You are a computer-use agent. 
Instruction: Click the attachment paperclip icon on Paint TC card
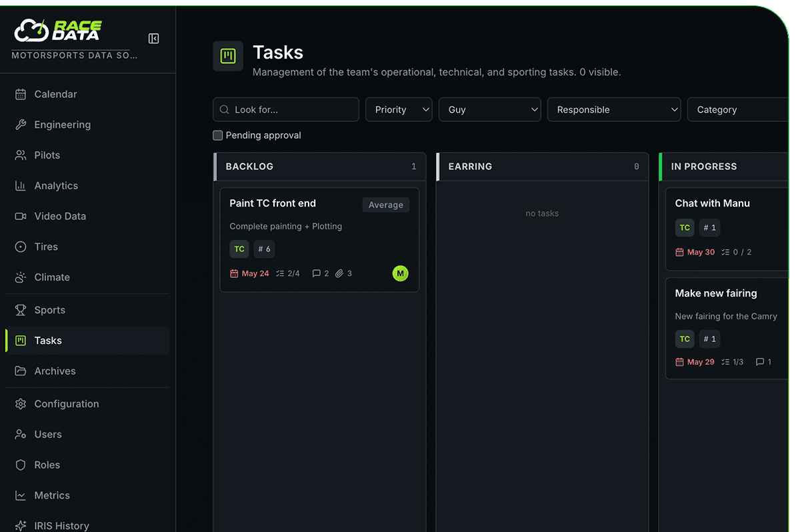(339, 273)
